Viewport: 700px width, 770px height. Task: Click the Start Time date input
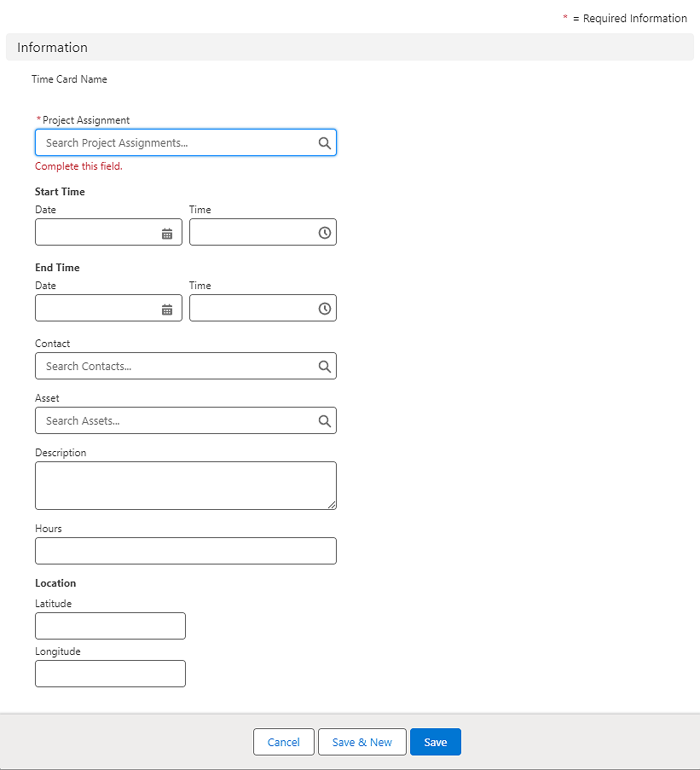(x=95, y=233)
